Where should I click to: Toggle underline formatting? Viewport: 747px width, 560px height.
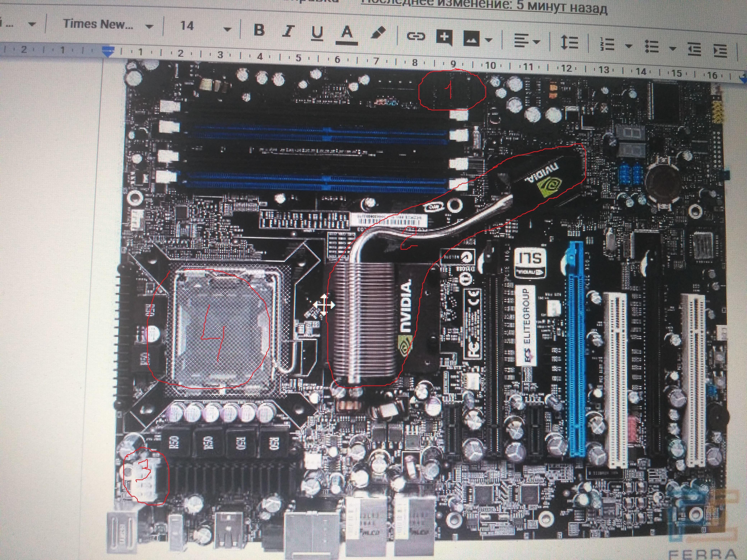(317, 33)
